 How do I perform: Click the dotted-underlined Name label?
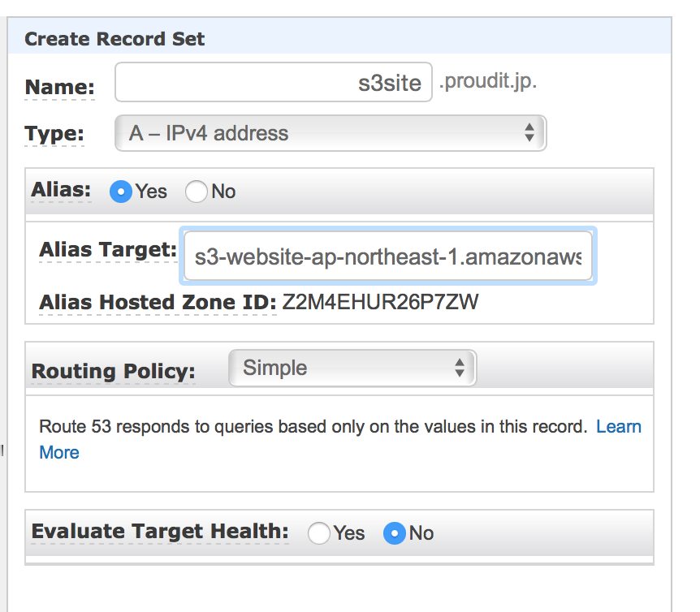coord(59,87)
